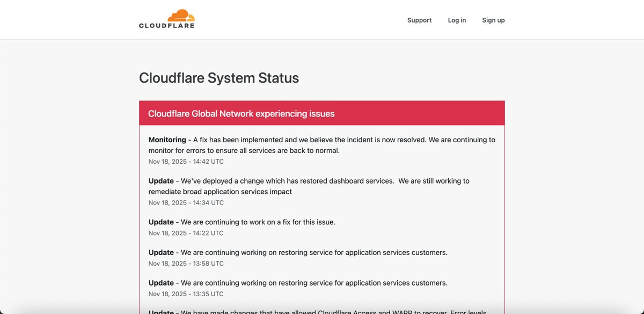Screen dimensions: 644x314
Task: Select the 14:34 UTC update timestamp
Action: (185, 202)
